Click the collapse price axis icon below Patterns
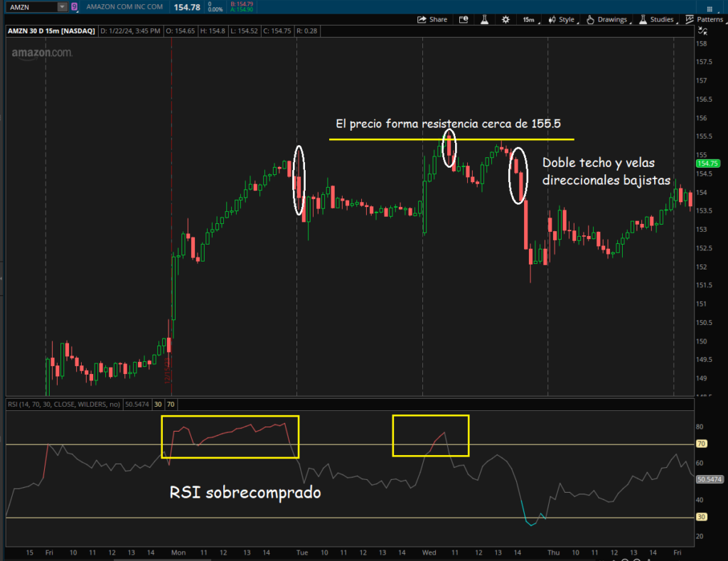This screenshot has height=561, width=728. pyautogui.click(x=703, y=31)
